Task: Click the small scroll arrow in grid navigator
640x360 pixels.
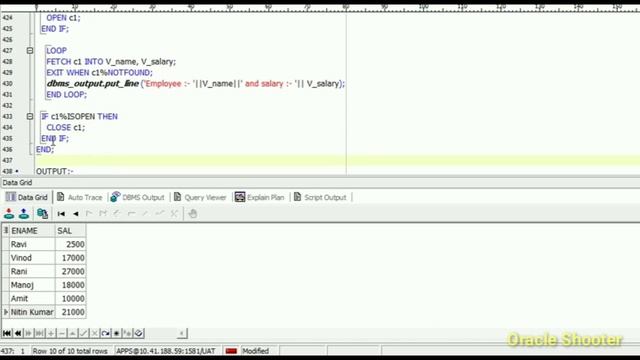Action: (x=182, y=333)
